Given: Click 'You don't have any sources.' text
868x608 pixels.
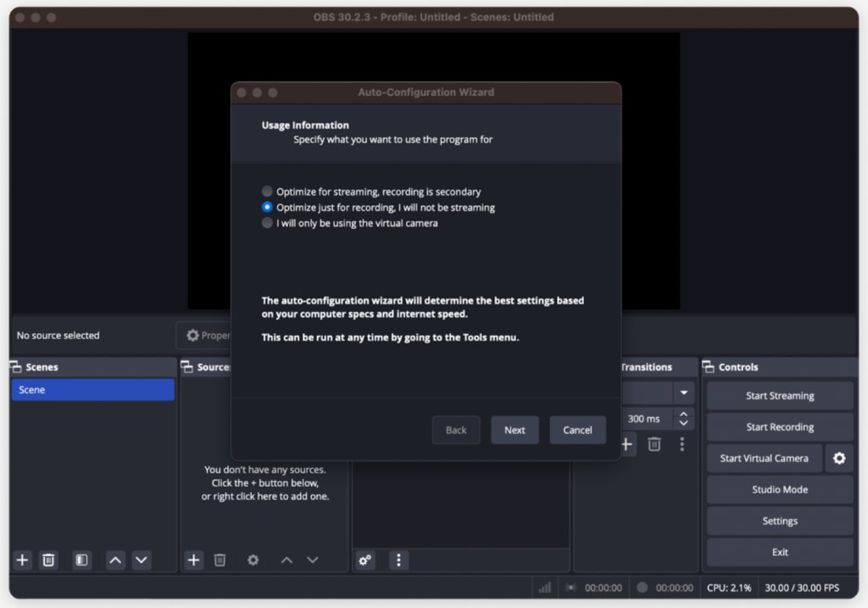Looking at the screenshot, I should 265,470.
